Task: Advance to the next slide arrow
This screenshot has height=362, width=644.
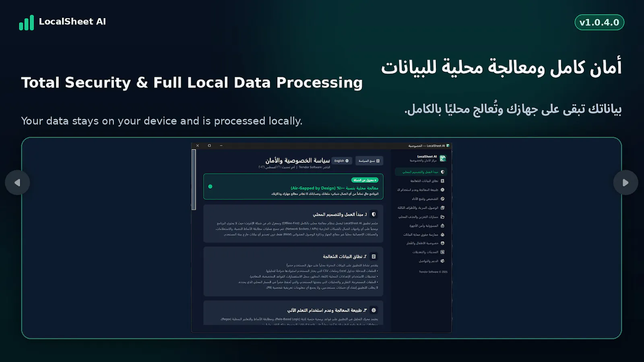Action: pyautogui.click(x=625, y=183)
